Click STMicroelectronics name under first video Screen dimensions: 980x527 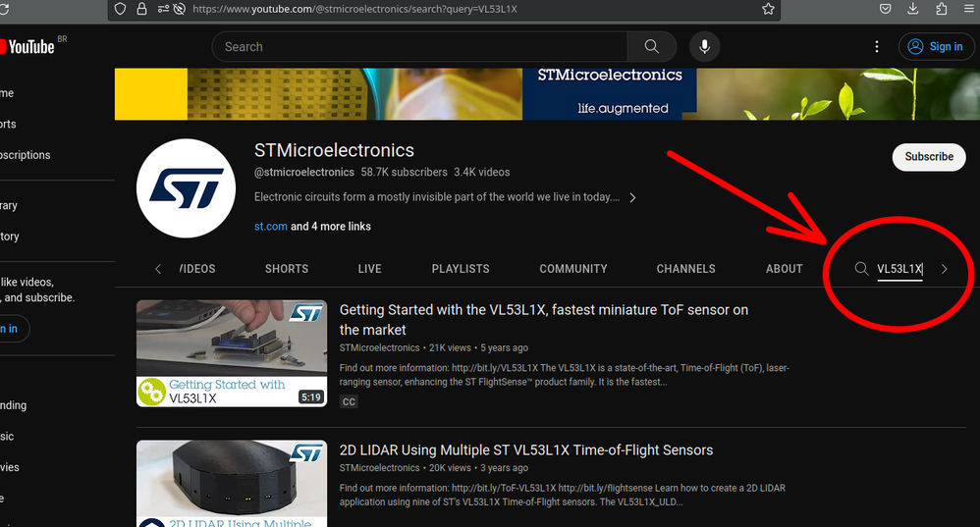coord(379,347)
